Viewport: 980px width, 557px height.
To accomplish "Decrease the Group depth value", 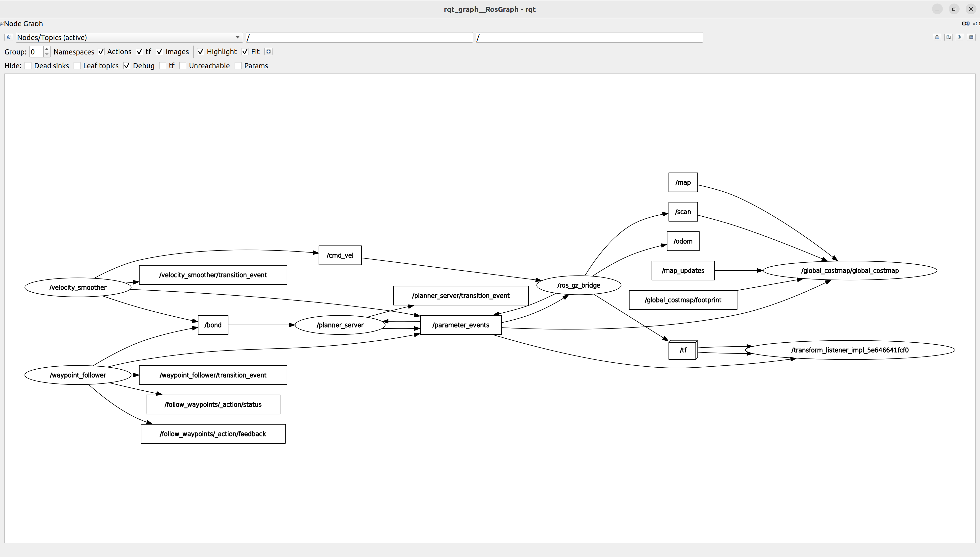I will click(x=47, y=54).
